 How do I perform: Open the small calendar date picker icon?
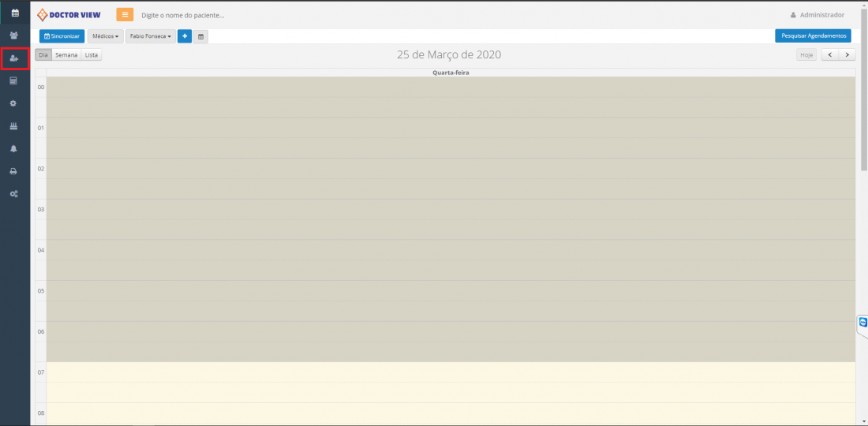pos(200,36)
